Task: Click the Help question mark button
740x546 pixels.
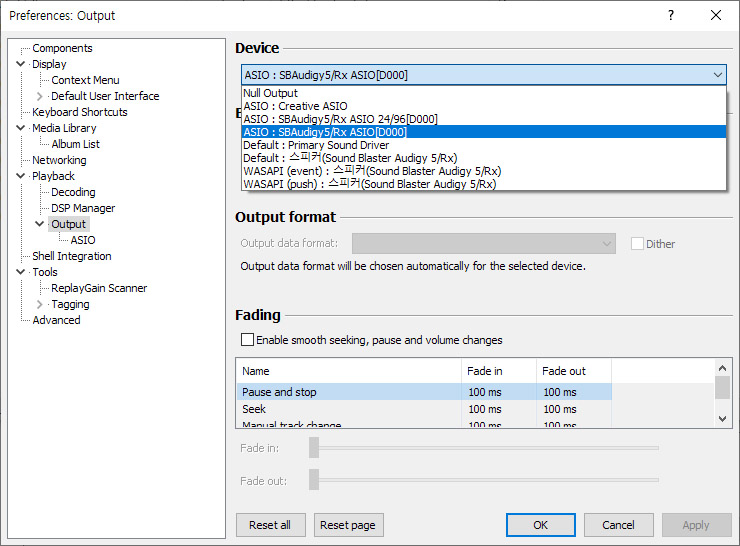Action: pos(670,15)
